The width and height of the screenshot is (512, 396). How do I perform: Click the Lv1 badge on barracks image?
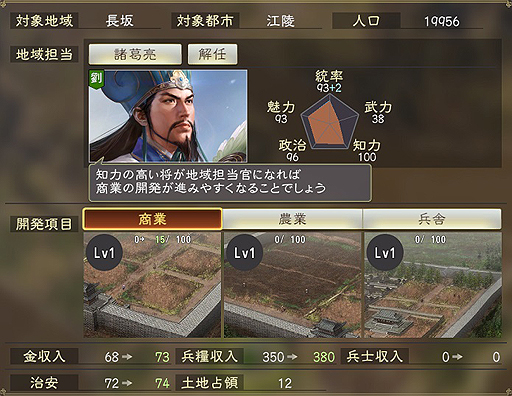pyautogui.click(x=385, y=253)
